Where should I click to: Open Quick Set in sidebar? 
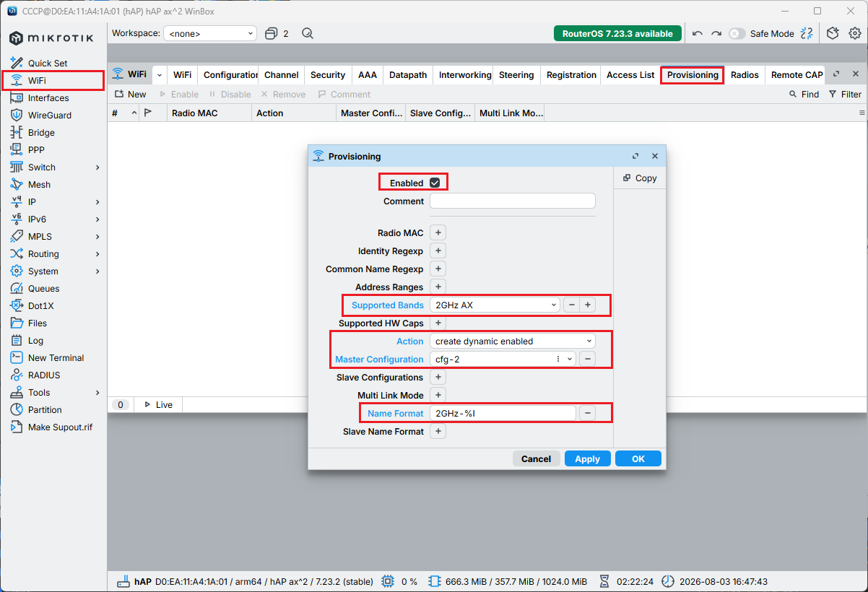click(x=48, y=64)
